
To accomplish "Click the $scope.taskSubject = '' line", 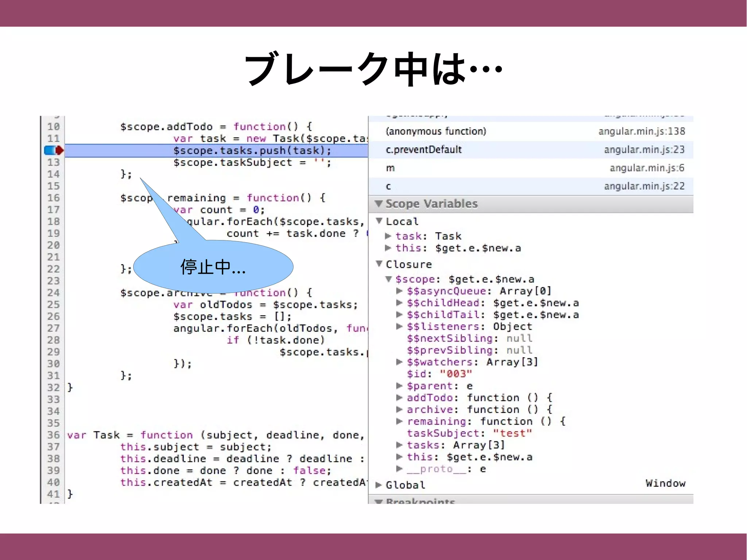I will (x=252, y=162).
